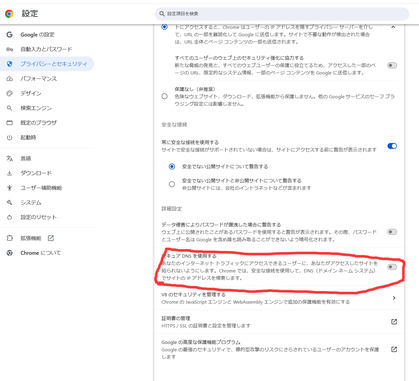Click the browser window icon for 既定のブラウザ

[x=9, y=123]
